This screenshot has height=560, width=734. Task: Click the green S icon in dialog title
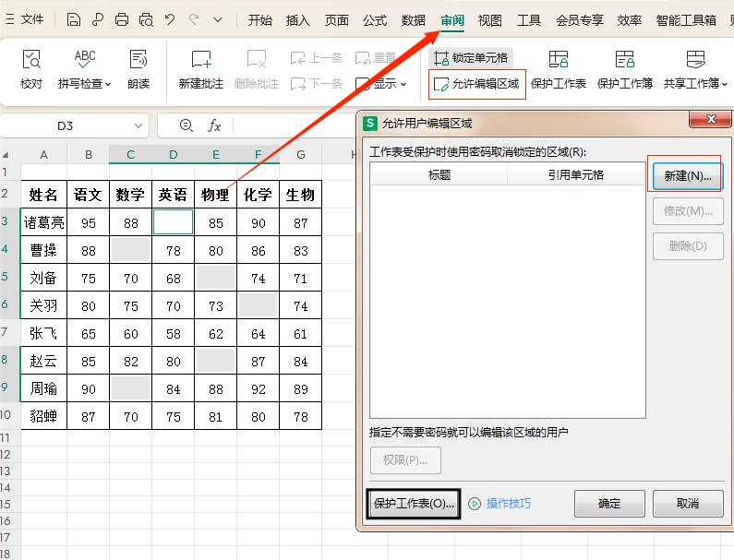pyautogui.click(x=370, y=124)
